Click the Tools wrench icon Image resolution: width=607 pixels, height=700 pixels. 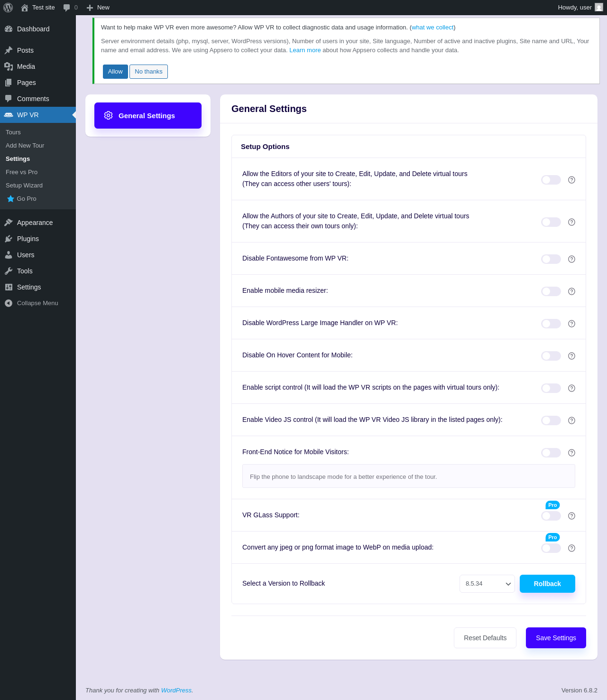(x=9, y=271)
